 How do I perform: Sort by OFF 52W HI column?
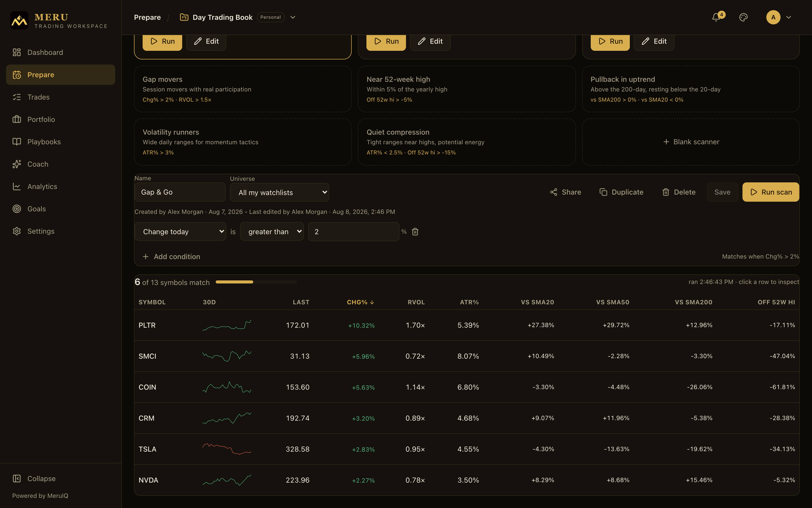[x=776, y=302]
